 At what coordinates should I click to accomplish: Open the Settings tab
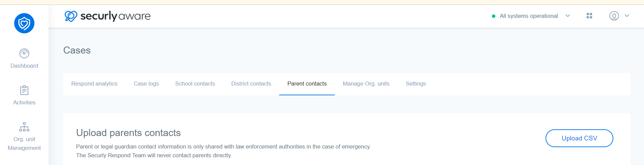[x=416, y=84]
